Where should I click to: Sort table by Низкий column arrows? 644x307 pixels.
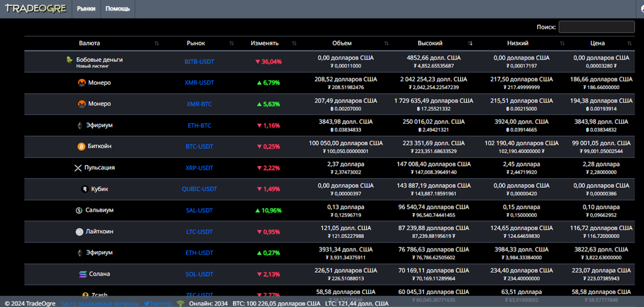point(562,43)
